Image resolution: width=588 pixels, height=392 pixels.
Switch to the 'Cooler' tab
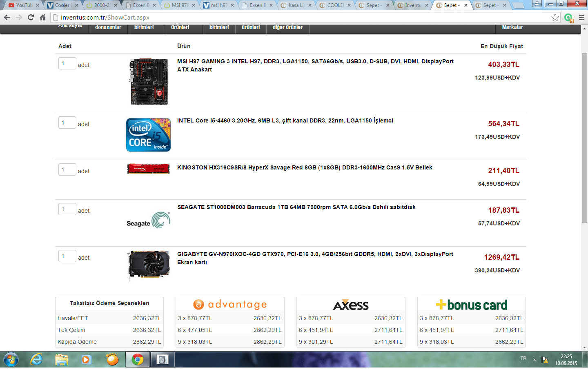point(62,5)
